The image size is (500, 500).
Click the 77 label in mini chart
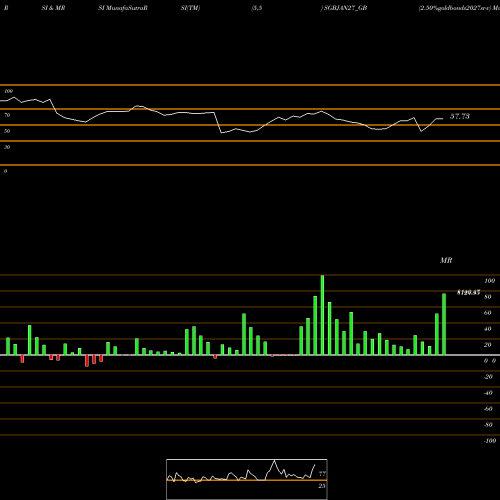322,474
